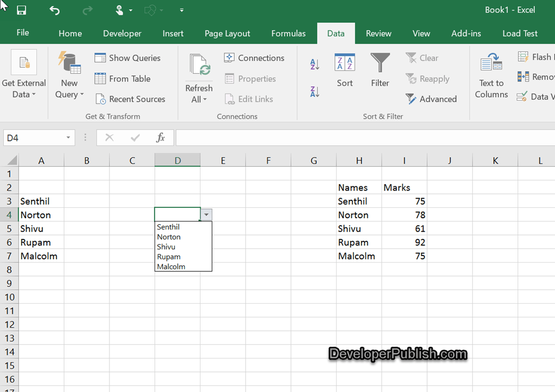Screen dimensions: 555x392
Task: Click the insert function fx icon
Action: pos(160,138)
